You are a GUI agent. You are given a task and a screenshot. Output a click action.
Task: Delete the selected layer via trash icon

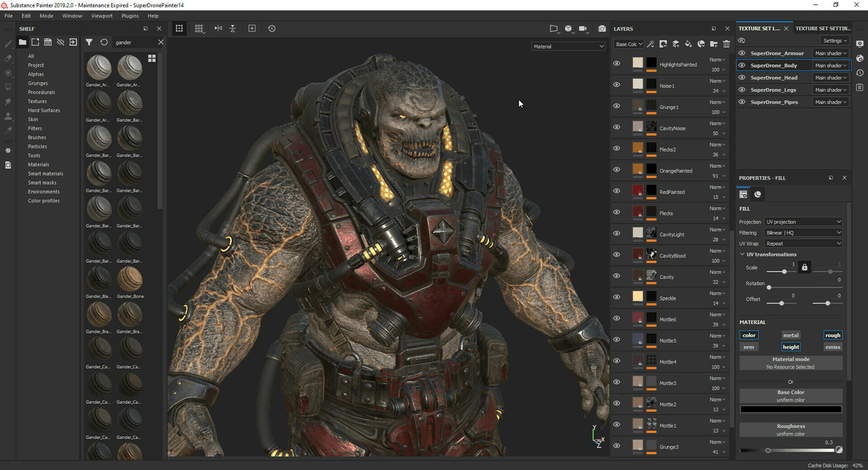tap(726, 44)
